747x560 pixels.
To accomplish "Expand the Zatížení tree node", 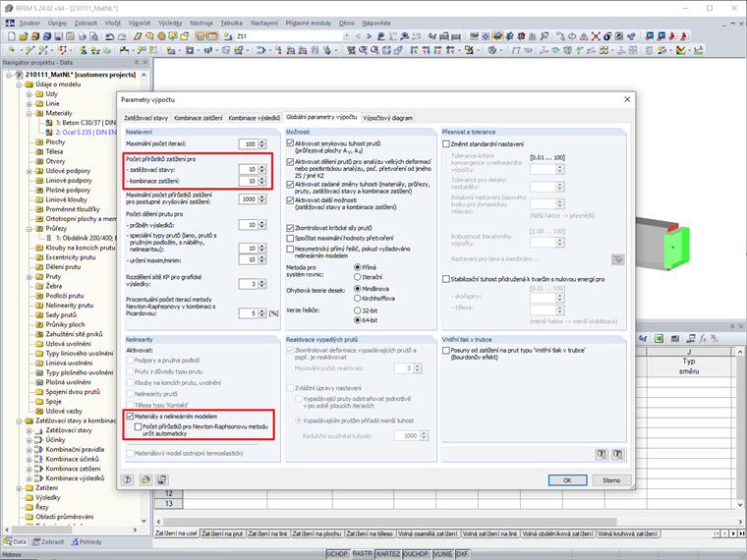I will 19,488.
